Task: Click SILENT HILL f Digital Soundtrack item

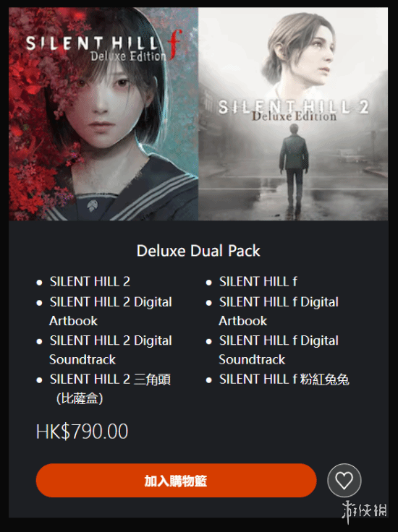Action: [279, 350]
